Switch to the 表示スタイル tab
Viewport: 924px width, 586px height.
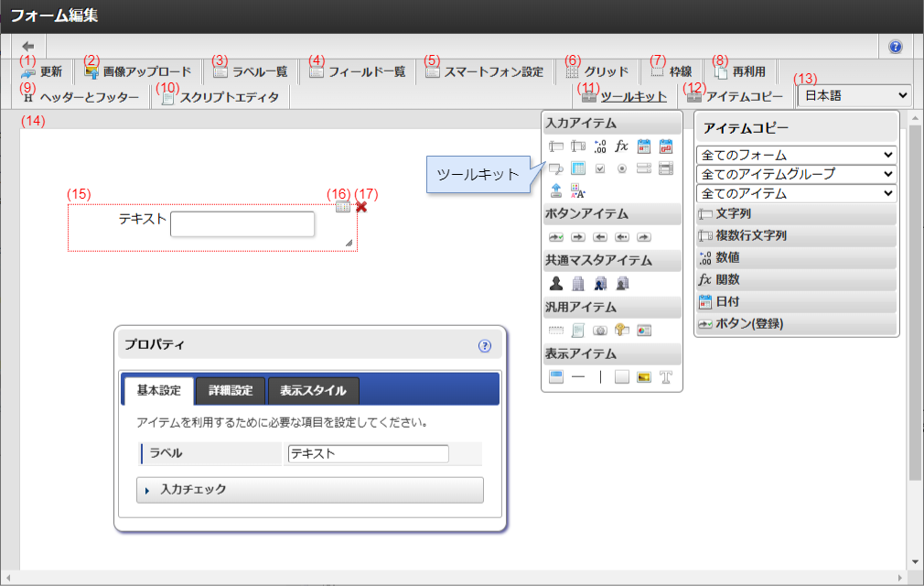313,391
